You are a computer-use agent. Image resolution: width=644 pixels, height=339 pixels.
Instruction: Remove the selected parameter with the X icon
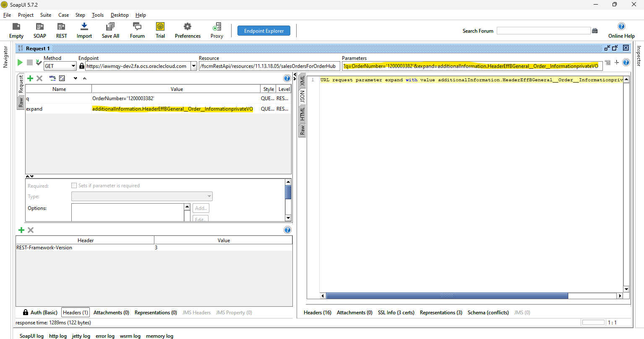[39, 78]
